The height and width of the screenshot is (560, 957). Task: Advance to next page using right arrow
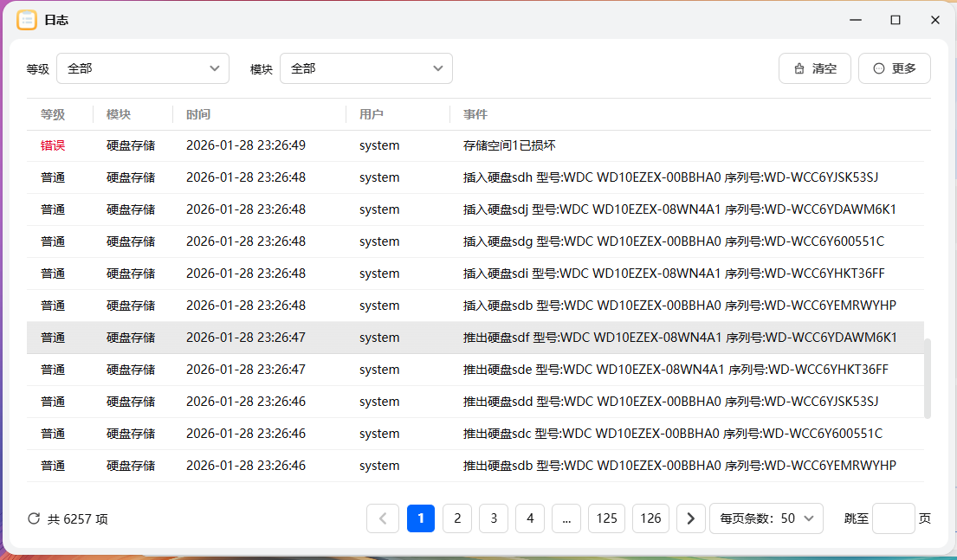690,518
